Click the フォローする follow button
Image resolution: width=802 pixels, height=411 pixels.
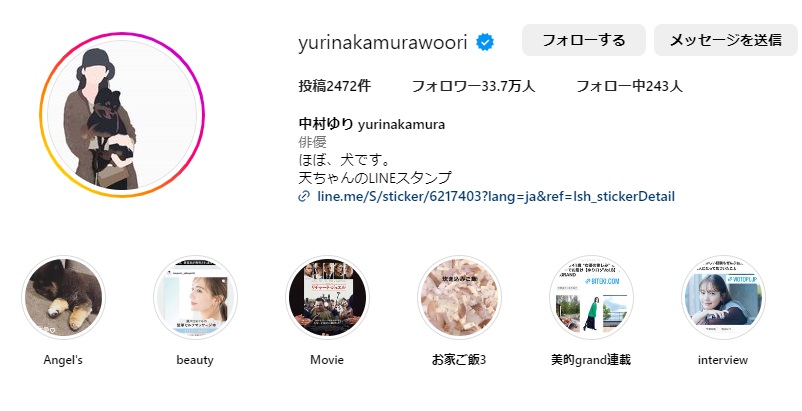pyautogui.click(x=584, y=40)
